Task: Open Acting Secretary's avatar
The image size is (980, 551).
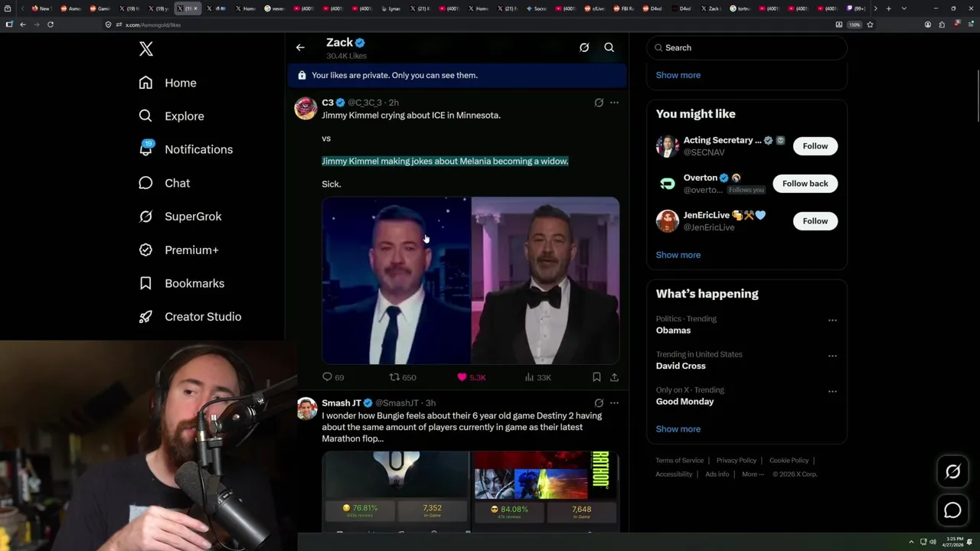Action: tap(668, 146)
